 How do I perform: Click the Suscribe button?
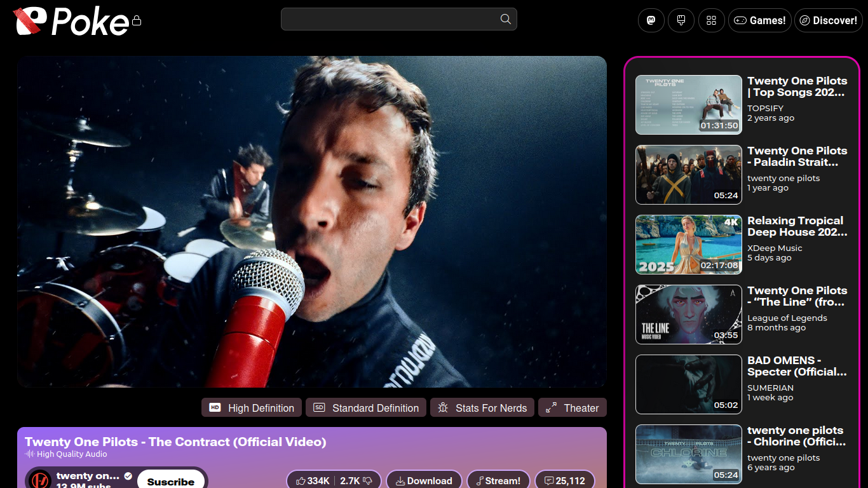(x=170, y=481)
